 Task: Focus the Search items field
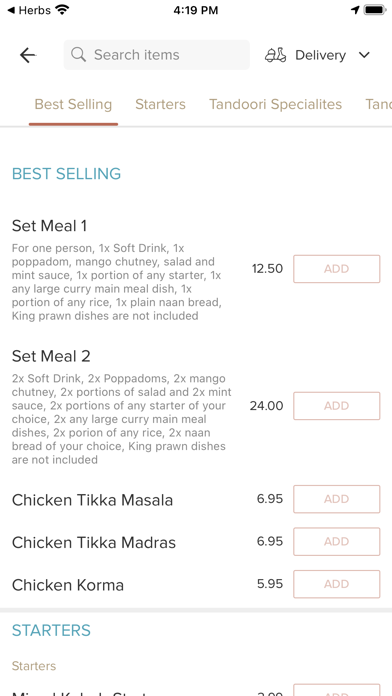(156, 55)
